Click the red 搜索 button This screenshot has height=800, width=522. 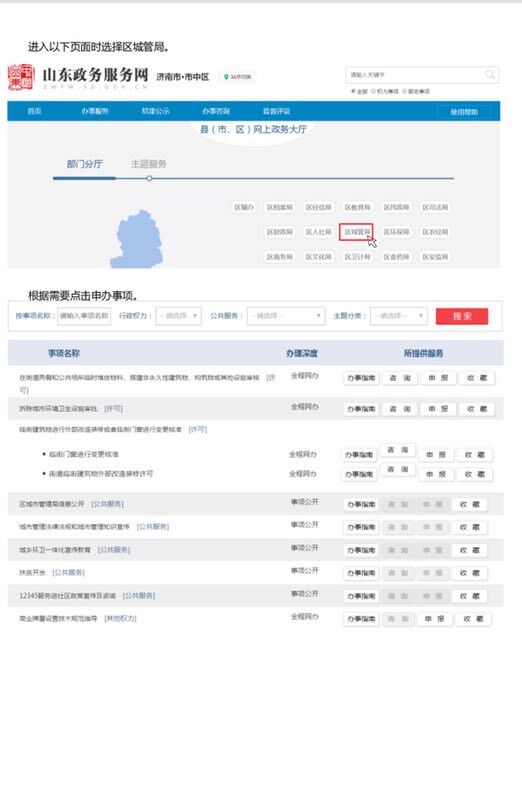(462, 316)
